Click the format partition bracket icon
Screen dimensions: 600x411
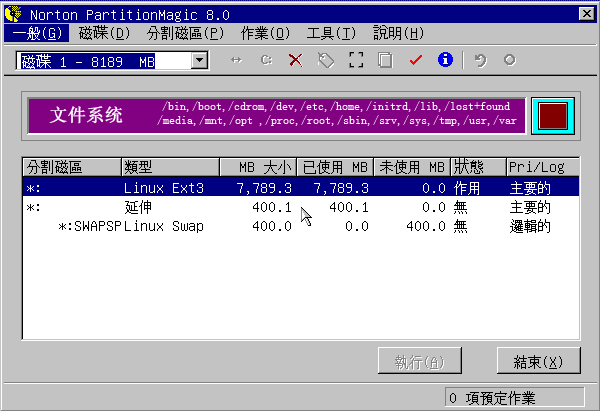coord(356,60)
